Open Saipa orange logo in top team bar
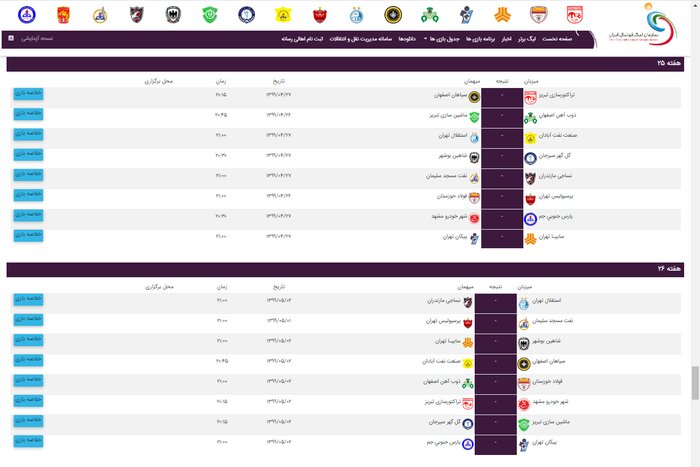 point(502,15)
